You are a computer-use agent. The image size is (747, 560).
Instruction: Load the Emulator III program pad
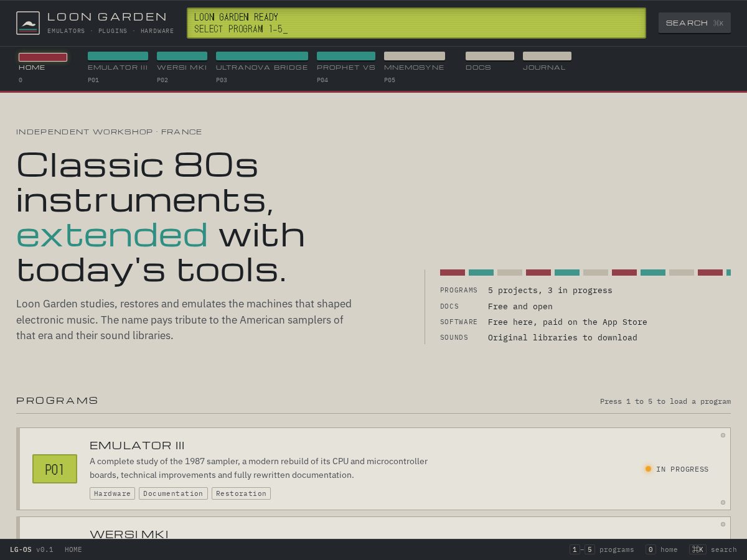point(118,68)
